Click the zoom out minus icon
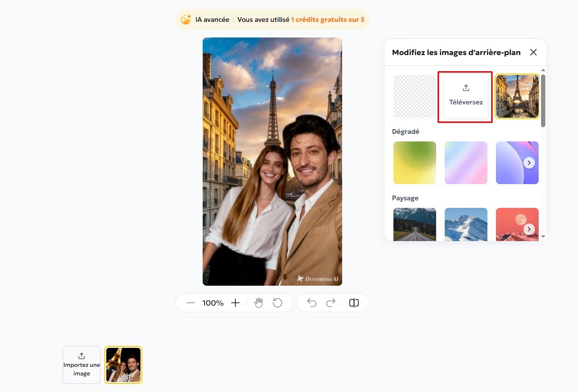Image resolution: width=579 pixels, height=392 pixels. tap(191, 303)
